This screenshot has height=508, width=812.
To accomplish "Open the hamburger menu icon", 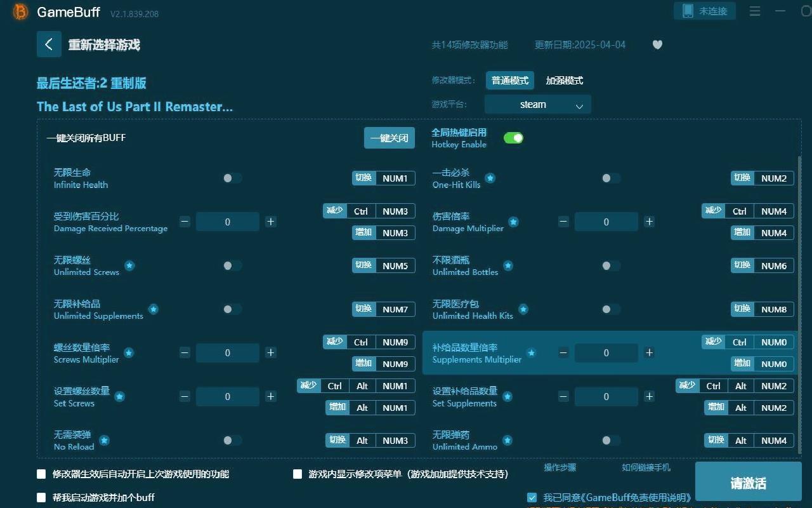I will coord(755,11).
